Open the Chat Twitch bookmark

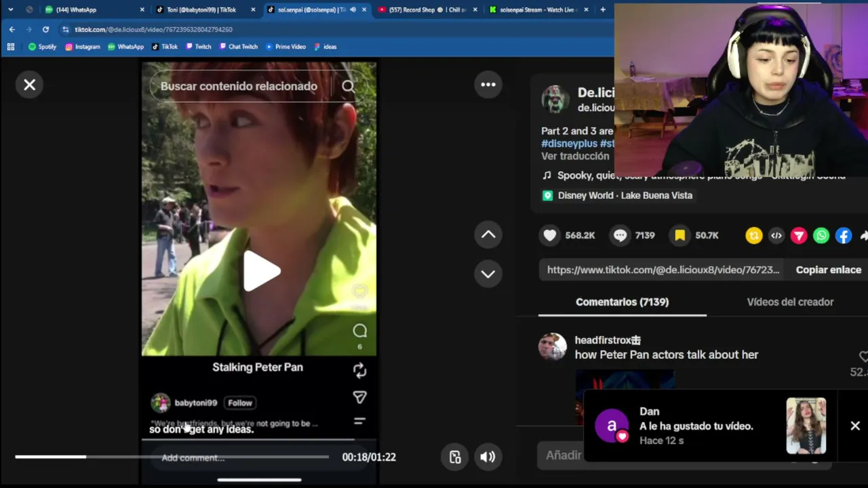(x=238, y=47)
